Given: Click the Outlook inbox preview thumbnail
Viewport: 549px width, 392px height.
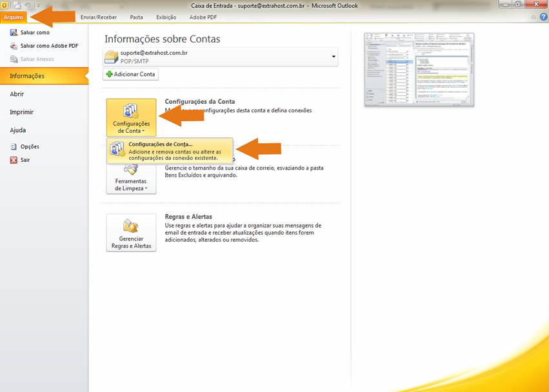Looking at the screenshot, I should (x=419, y=70).
